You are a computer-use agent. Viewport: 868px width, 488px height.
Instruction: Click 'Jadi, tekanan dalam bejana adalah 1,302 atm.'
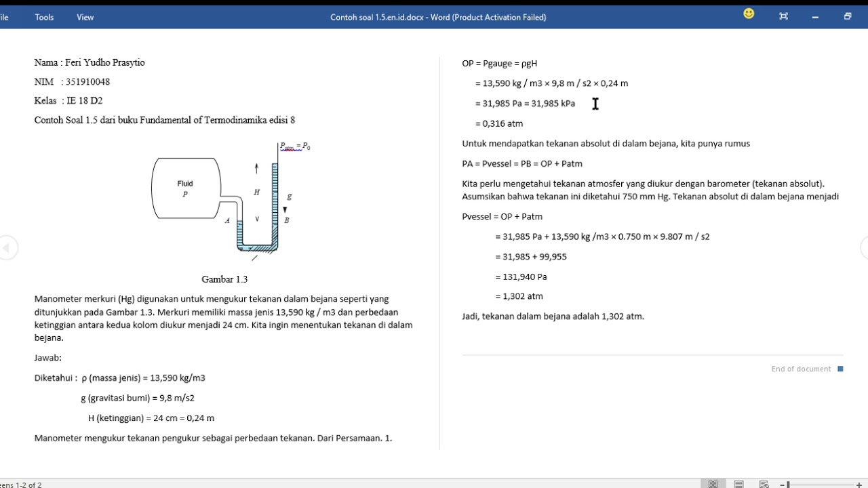[x=553, y=316]
